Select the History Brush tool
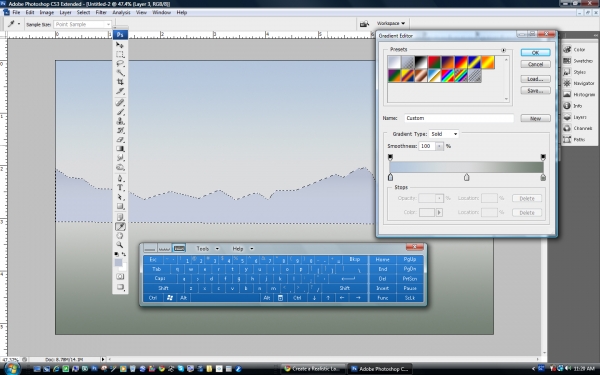Viewport: 600px width, 375px height. pyautogui.click(x=120, y=130)
